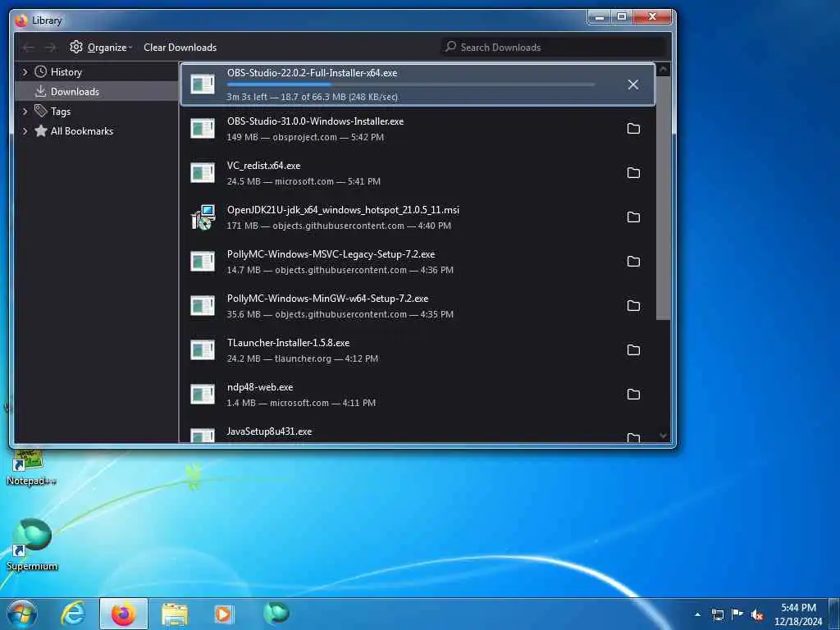This screenshot has width=840, height=630.
Task: Expand the All Bookmarks tree node
Action: [25, 130]
